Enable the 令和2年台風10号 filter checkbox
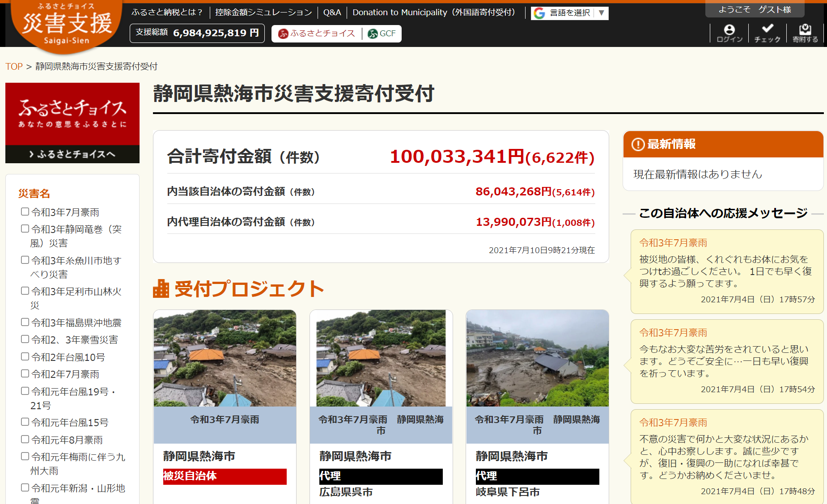The width and height of the screenshot is (827, 504). [x=25, y=356]
